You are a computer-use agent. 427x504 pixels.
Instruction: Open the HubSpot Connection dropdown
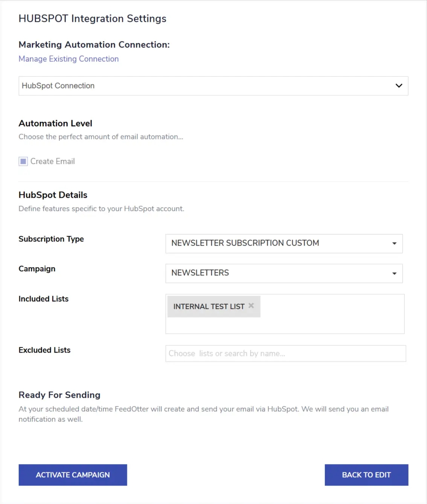click(x=207, y=86)
